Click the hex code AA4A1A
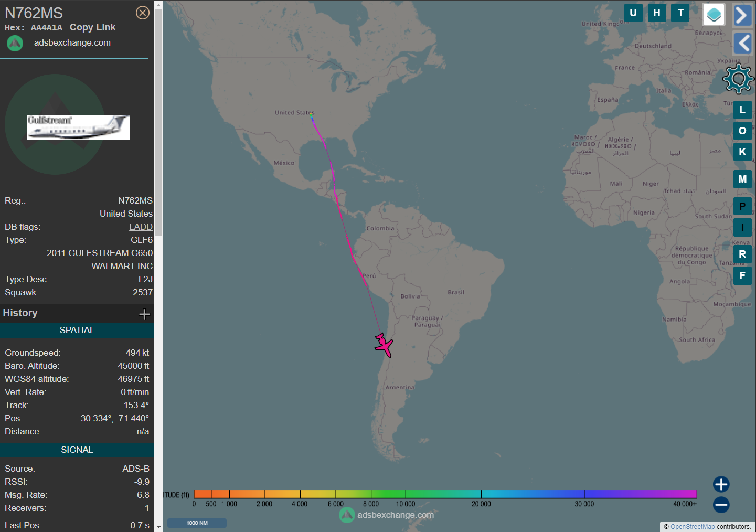The width and height of the screenshot is (756, 532). click(x=46, y=28)
